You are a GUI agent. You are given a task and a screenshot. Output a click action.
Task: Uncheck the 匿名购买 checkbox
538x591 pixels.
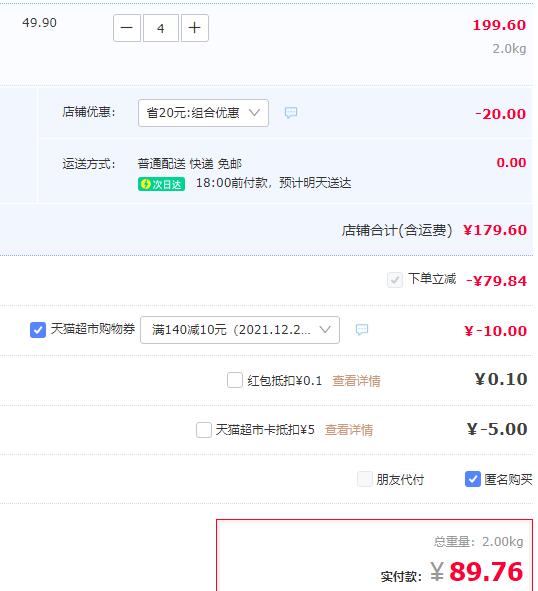(473, 479)
